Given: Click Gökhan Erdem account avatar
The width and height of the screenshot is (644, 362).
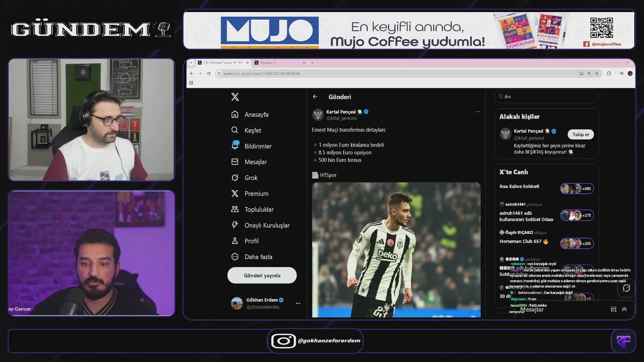Looking at the screenshot, I should (x=236, y=303).
